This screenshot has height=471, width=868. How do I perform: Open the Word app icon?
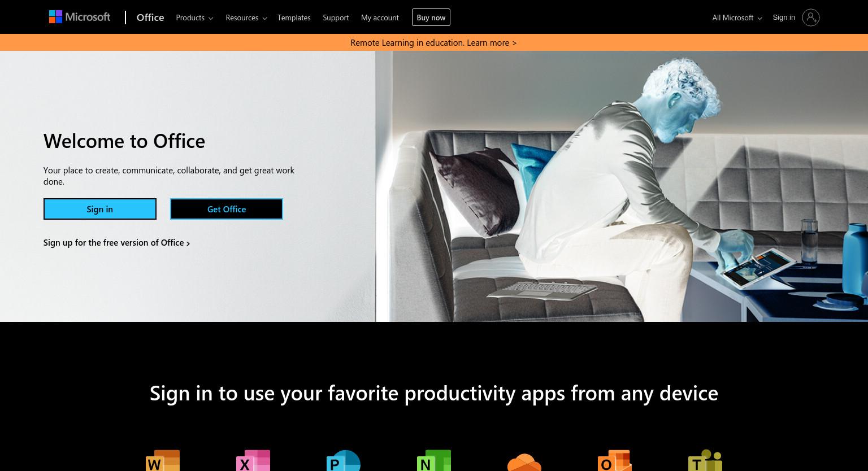pos(163,461)
